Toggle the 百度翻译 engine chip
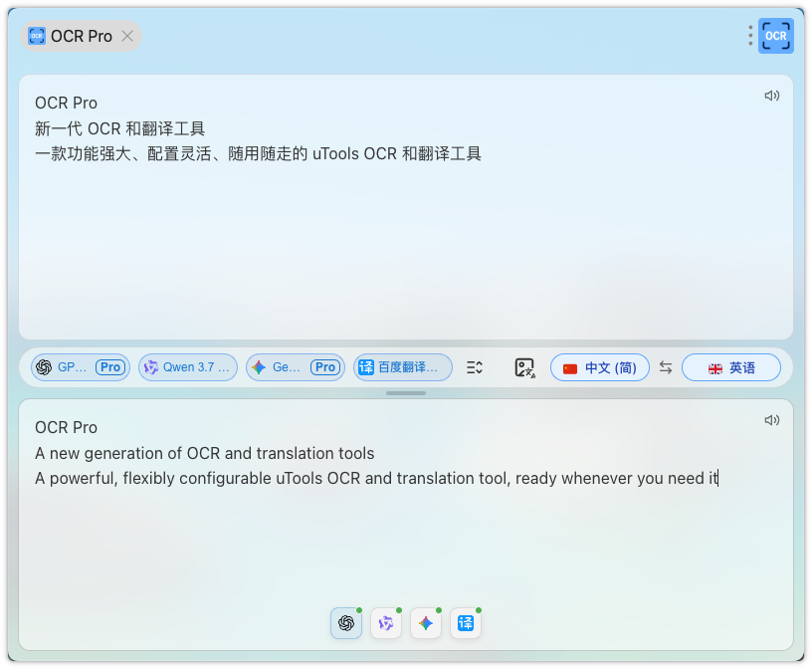Screen dimensions: 812x669 (403, 367)
